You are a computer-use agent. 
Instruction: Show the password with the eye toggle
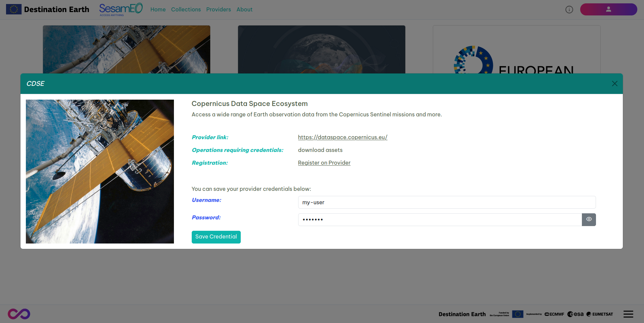[589, 219]
